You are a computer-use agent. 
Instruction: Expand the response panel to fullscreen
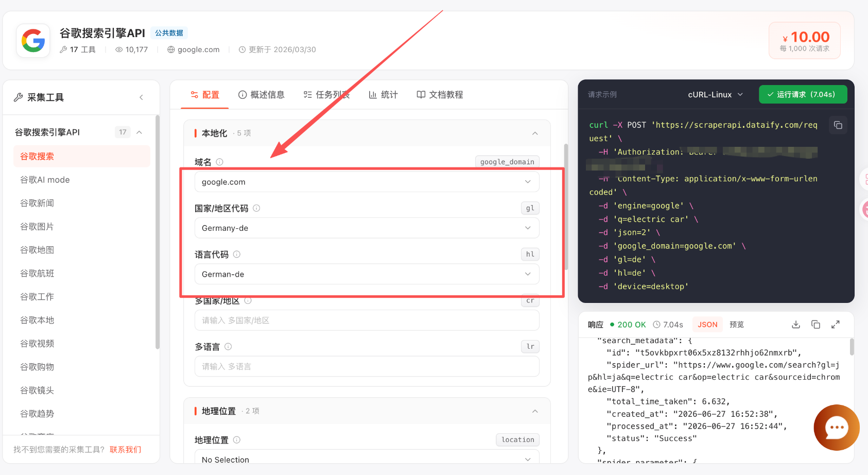[836, 325]
